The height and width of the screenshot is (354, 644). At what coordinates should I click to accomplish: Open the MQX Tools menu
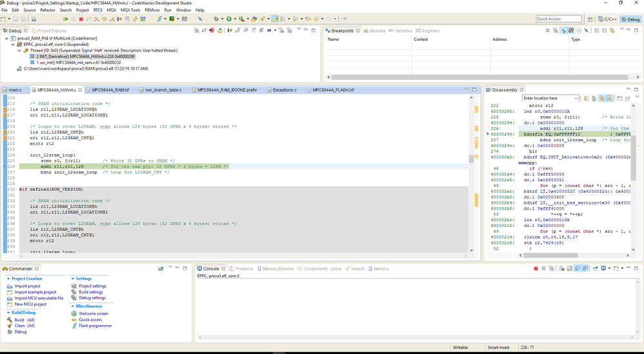tap(130, 10)
